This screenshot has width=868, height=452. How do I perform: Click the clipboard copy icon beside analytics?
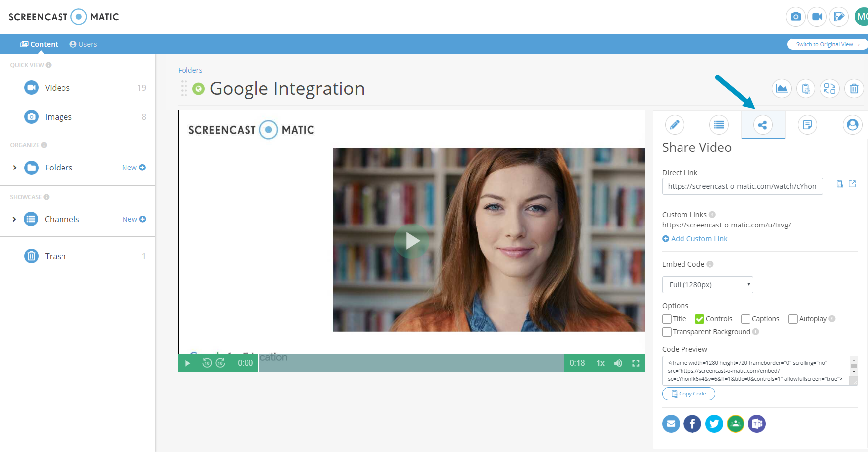coord(806,89)
